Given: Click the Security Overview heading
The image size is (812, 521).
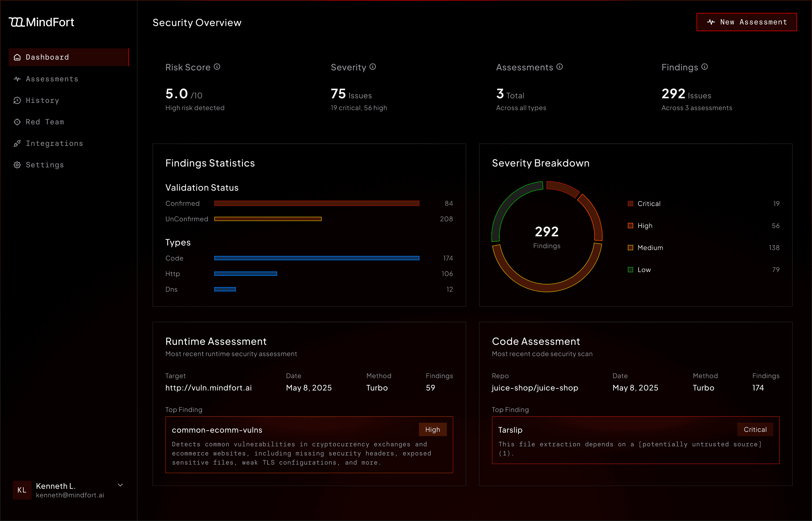Looking at the screenshot, I should tap(197, 23).
